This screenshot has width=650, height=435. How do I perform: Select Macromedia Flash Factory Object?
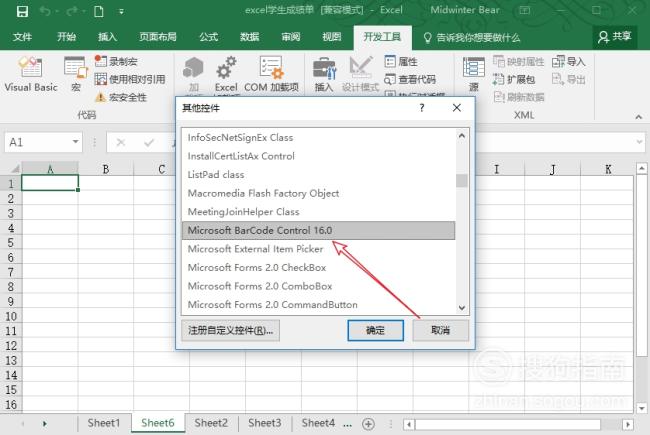coord(318,193)
